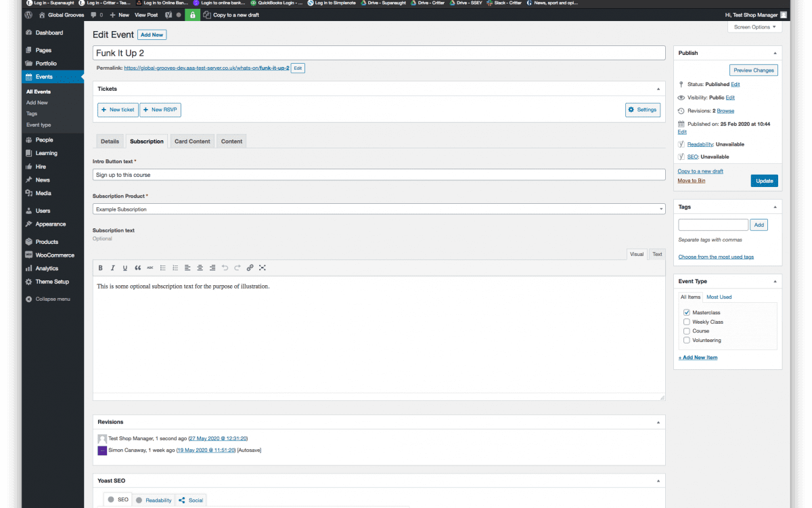Collapse the Tags panel

775,207
